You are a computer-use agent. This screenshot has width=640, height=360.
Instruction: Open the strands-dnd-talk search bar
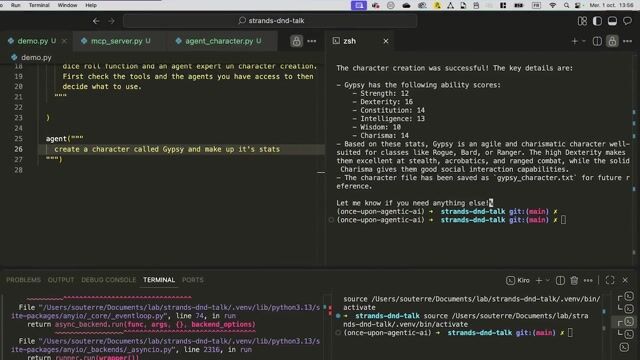tap(270, 21)
